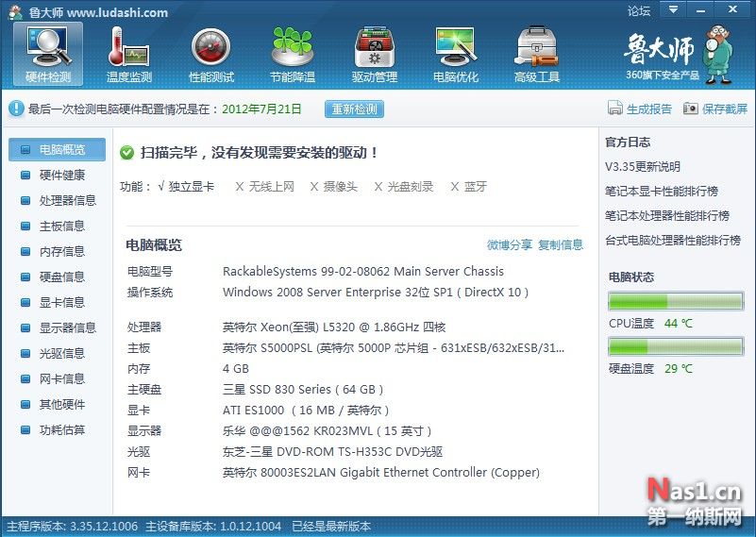
Task: Click the CPU温度 progress bar
Action: coord(676,301)
